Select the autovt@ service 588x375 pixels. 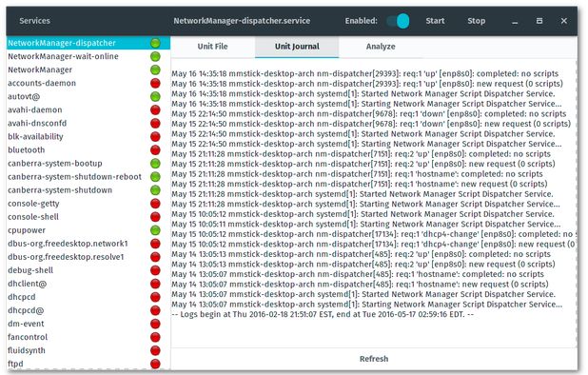(x=88, y=97)
